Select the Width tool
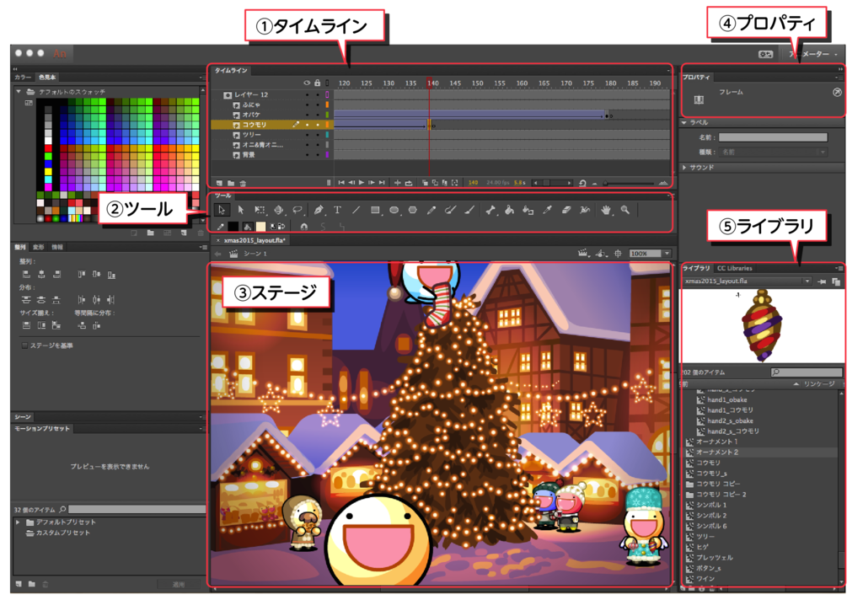Image resolution: width=863 pixels, height=616 pixels. (585, 210)
